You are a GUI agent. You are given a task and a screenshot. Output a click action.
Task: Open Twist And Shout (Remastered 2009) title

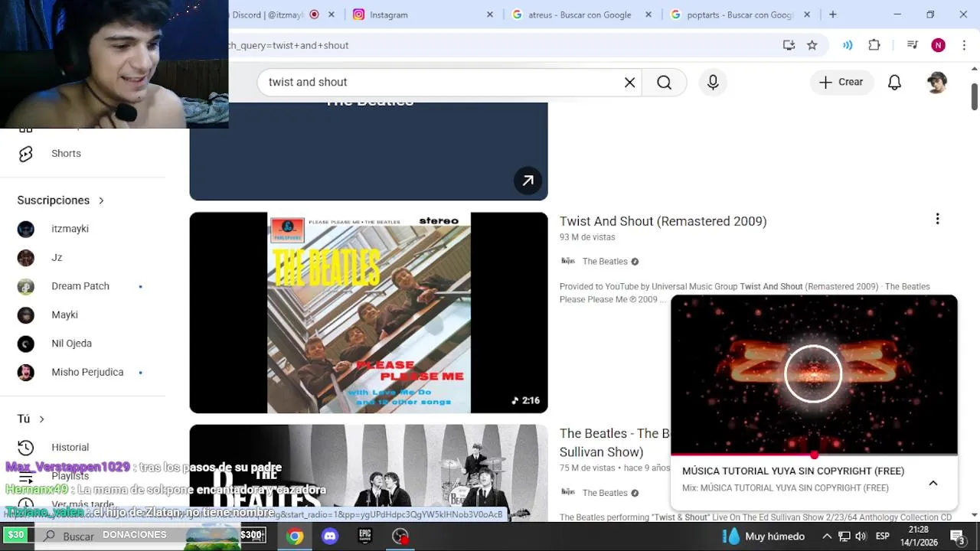pyautogui.click(x=663, y=221)
